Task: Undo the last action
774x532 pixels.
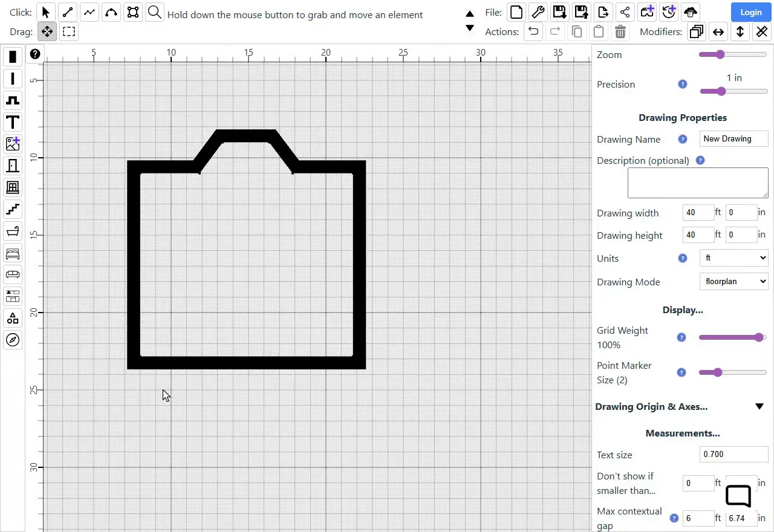Action: [x=533, y=31]
